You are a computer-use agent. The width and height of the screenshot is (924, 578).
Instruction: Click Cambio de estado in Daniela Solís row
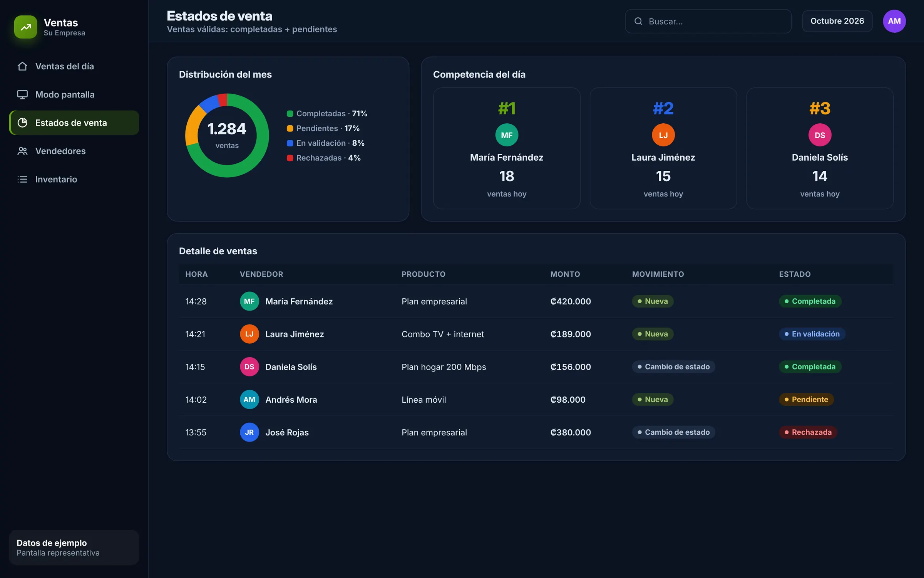674,367
